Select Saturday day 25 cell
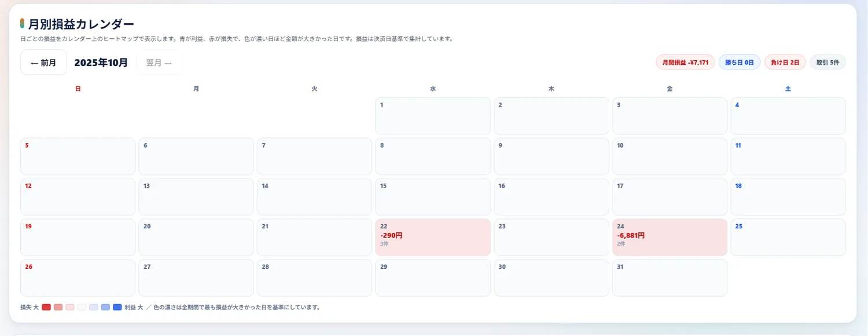This screenshot has height=336, width=868. pos(788,238)
